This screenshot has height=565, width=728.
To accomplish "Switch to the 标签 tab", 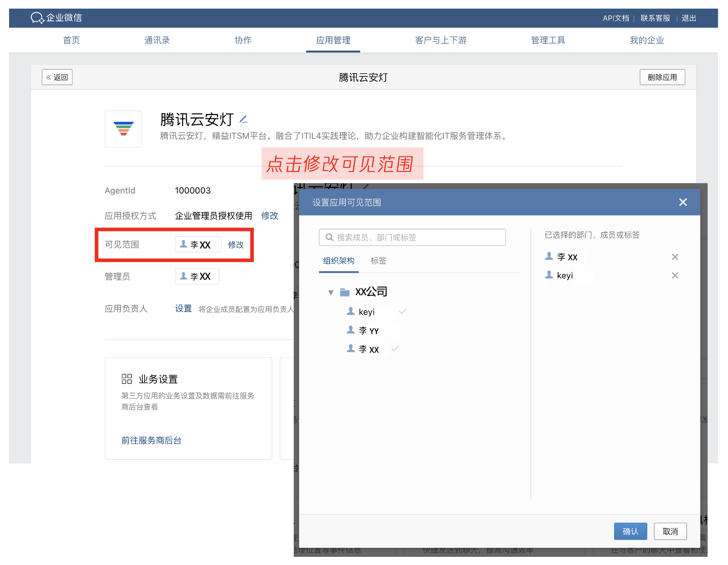I will pos(379,261).
